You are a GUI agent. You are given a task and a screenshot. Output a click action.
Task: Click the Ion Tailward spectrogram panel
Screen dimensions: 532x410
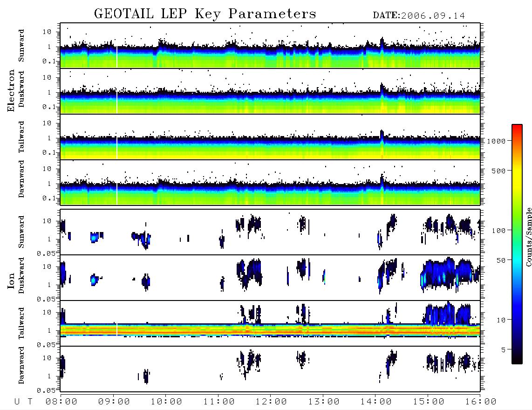(x=270, y=323)
